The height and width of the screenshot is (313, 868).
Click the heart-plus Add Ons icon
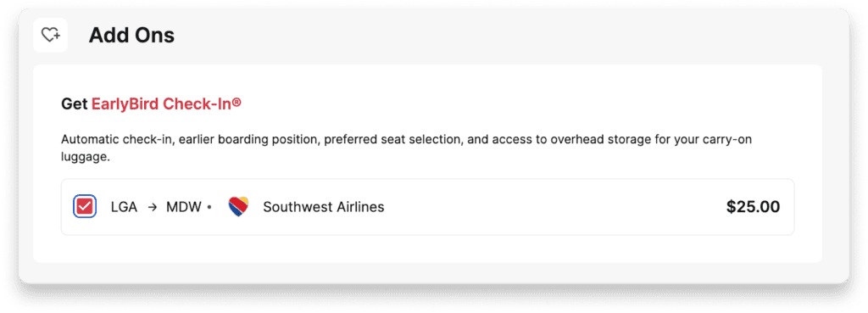[50, 36]
